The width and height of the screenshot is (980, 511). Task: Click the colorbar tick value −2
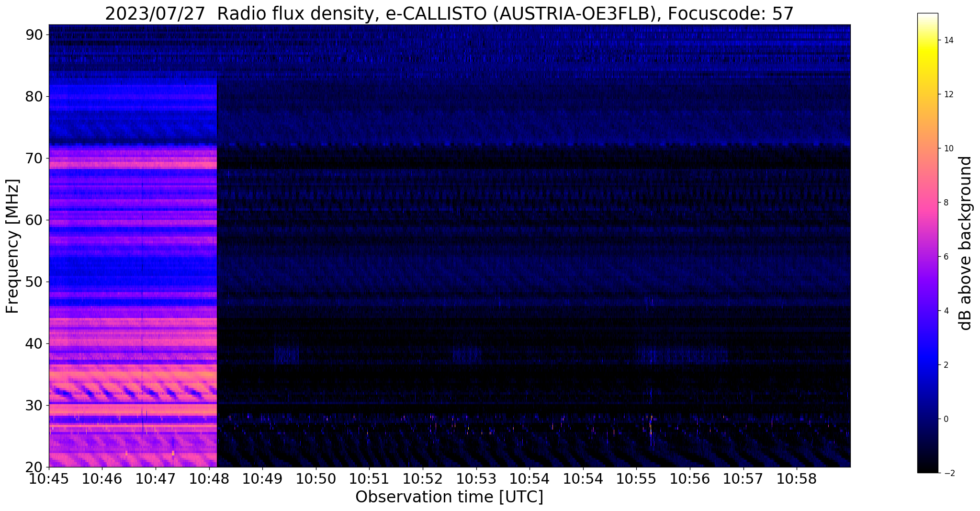tap(948, 474)
